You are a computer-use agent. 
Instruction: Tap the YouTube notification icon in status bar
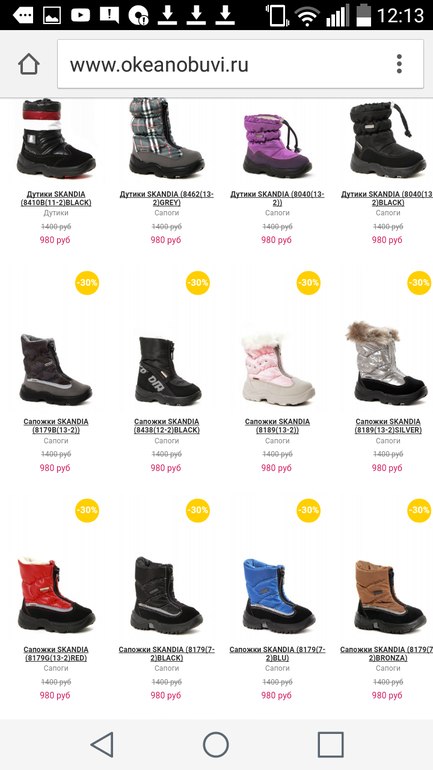[81, 16]
